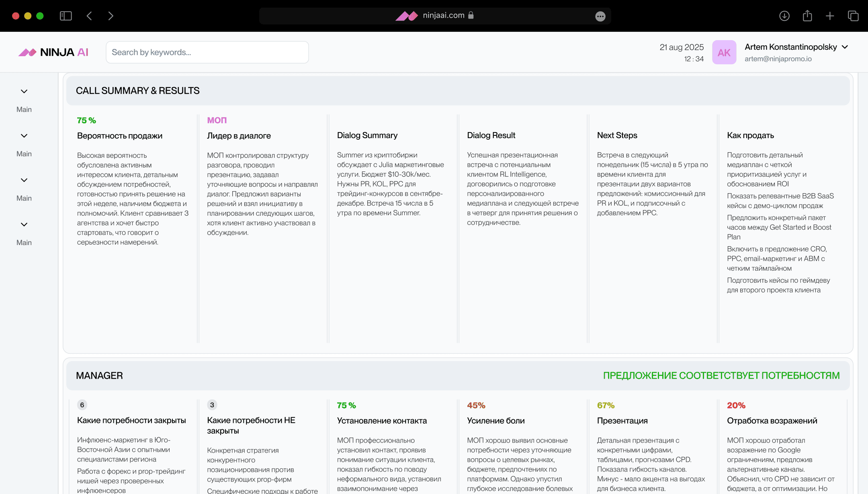Expand the Artem Konstantinopolsky account dropdown
The width and height of the screenshot is (868, 494).
click(x=845, y=47)
